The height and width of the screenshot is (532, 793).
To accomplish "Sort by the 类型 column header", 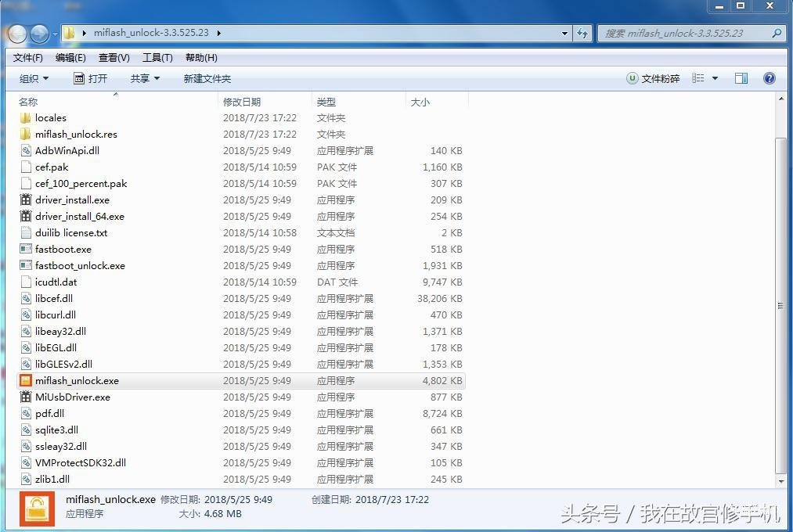I will (358, 102).
